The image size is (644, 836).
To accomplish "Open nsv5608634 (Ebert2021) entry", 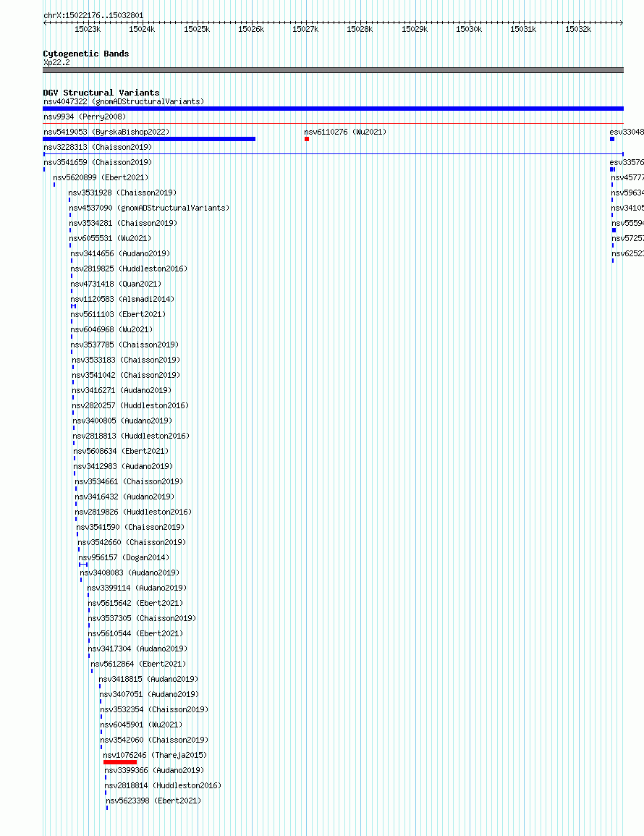I will pos(121,451).
